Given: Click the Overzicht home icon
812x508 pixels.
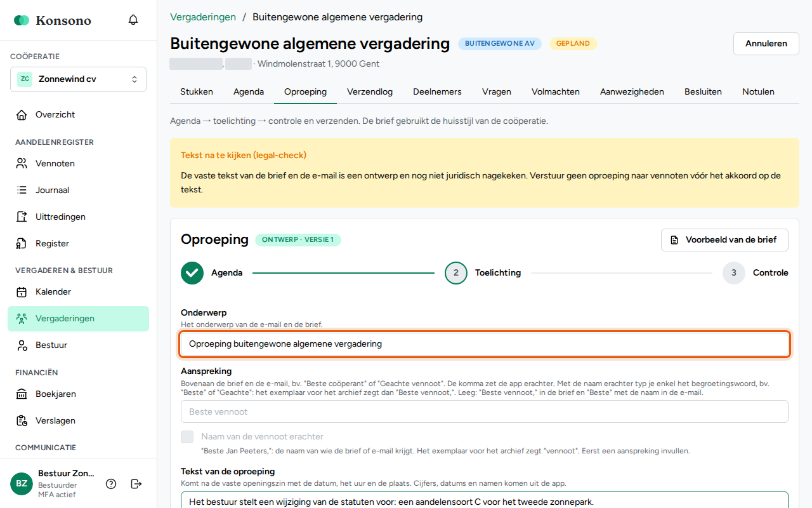Looking at the screenshot, I should pyautogui.click(x=22, y=115).
